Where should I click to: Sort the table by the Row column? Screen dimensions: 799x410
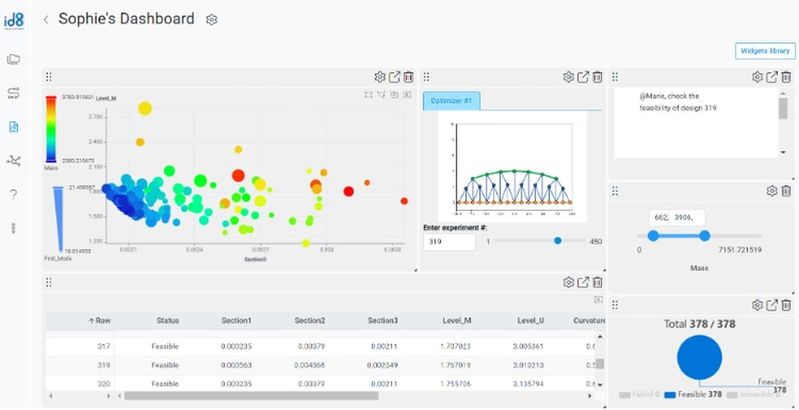tap(100, 320)
